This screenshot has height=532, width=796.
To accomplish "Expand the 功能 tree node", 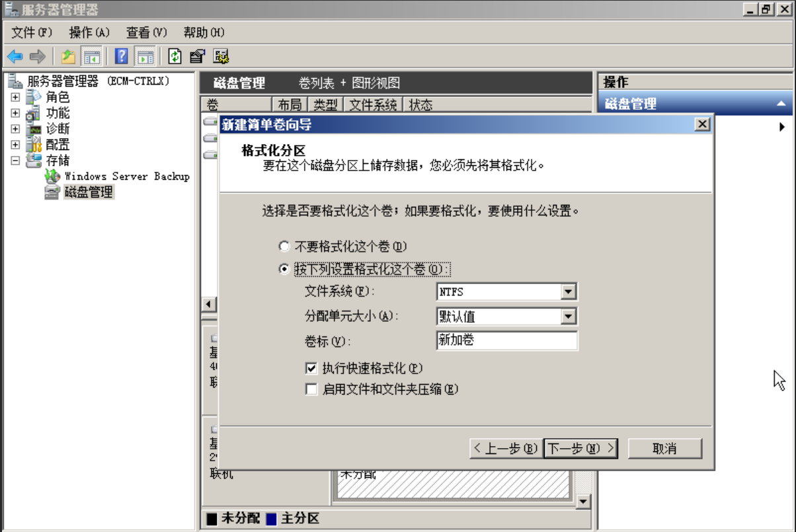I will [x=15, y=113].
